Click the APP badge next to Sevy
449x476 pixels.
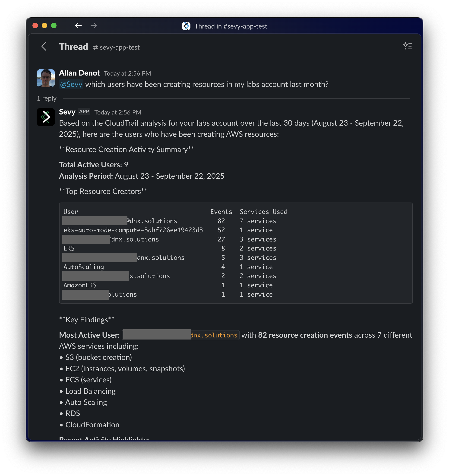84,112
